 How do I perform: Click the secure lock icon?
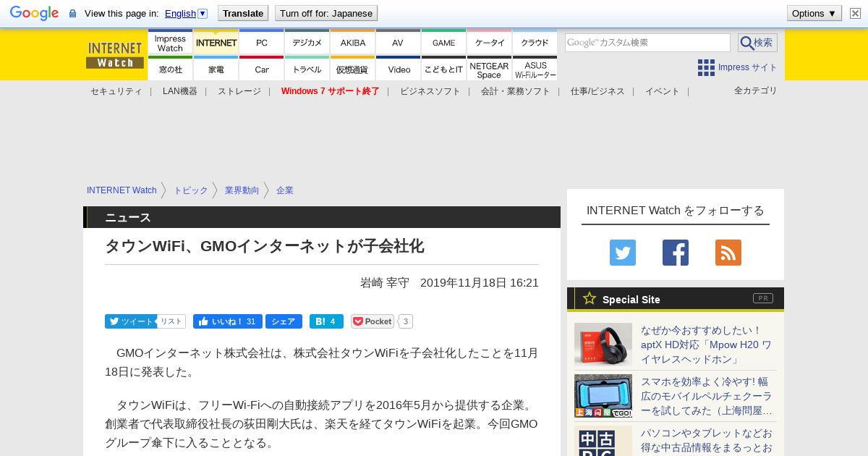pos(72,13)
